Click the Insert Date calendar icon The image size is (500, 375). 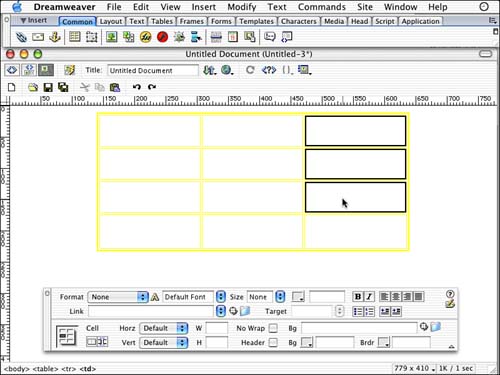[233, 37]
